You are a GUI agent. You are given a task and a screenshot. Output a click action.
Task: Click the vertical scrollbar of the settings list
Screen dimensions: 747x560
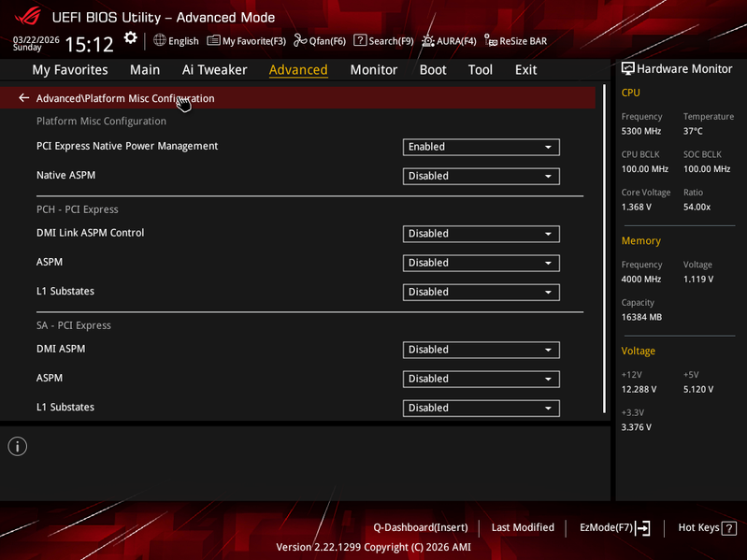click(604, 249)
